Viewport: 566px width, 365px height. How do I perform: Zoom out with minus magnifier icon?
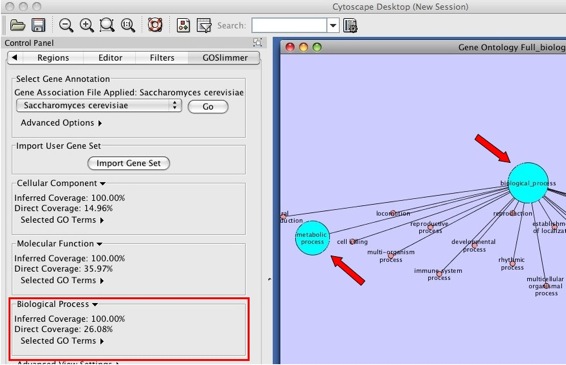click(x=66, y=25)
